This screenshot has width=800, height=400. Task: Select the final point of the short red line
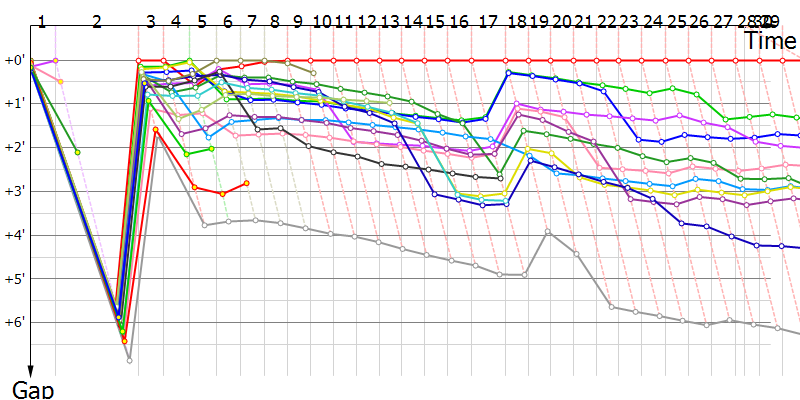pyautogui.click(x=246, y=183)
